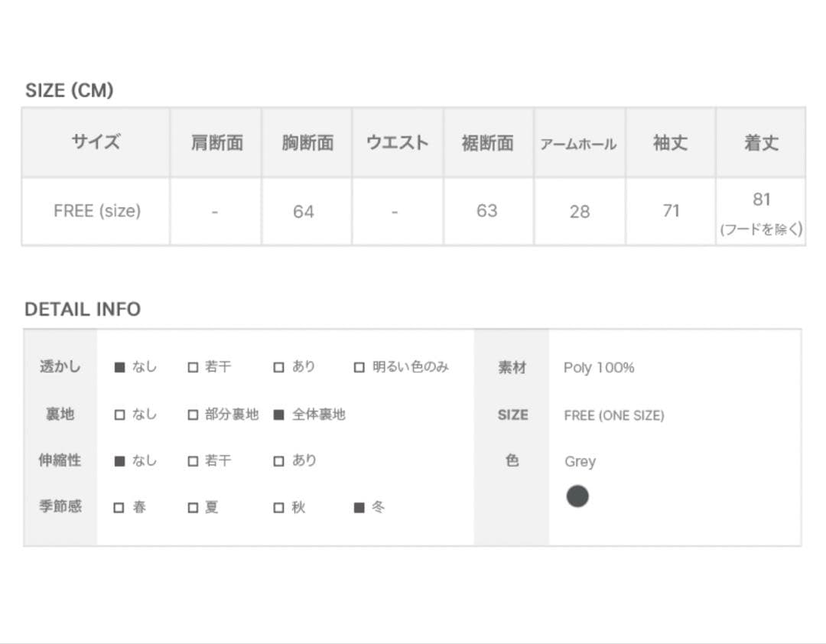
Task: Click the Grey color dot
Action: tap(578, 496)
